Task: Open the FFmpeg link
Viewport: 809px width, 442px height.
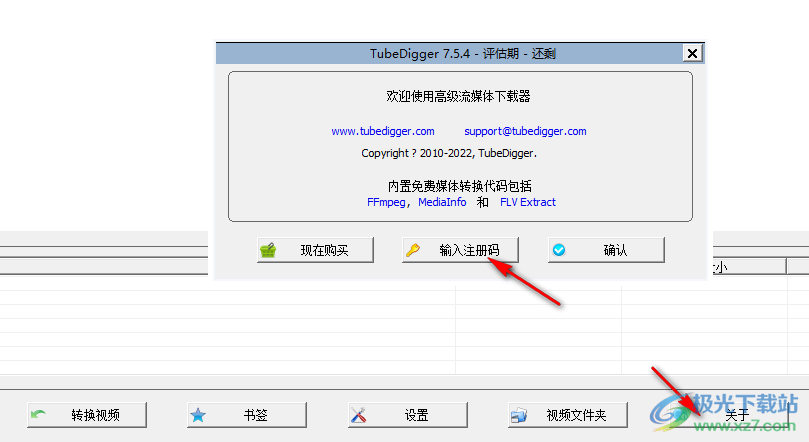Action: coord(386,202)
